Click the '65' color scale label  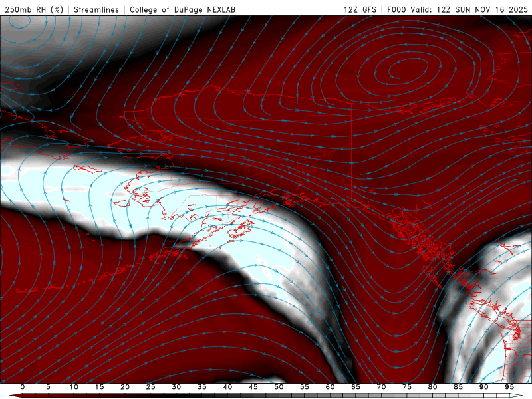[356, 387]
